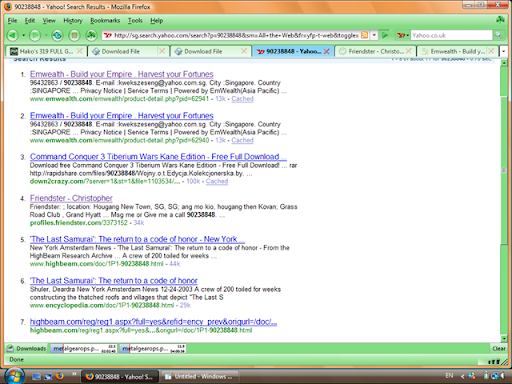Click the magnifier search button
Image resolution: width=512 pixels, height=384 pixels.
(x=498, y=35)
